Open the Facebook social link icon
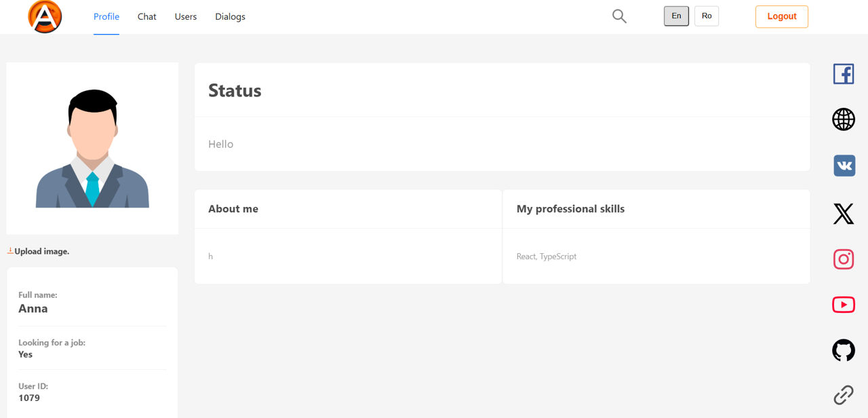This screenshot has height=418, width=868. coord(843,73)
